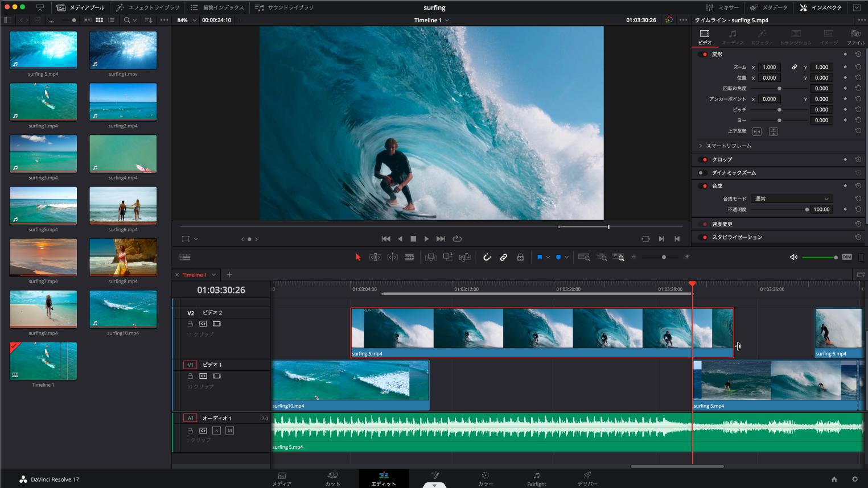Switch to the デリバー page
The height and width of the screenshot is (488, 868).
point(587,479)
